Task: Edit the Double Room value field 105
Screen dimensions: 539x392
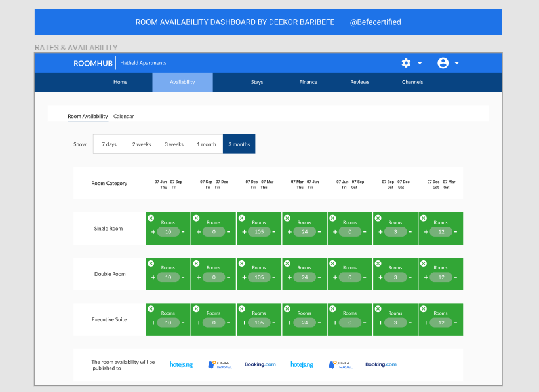Action: [x=259, y=277]
